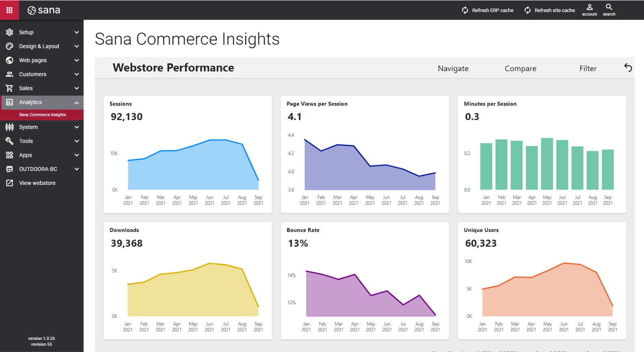Click the Unique Users value 60,323
Viewport: 644px width, 352px height.
(481, 244)
